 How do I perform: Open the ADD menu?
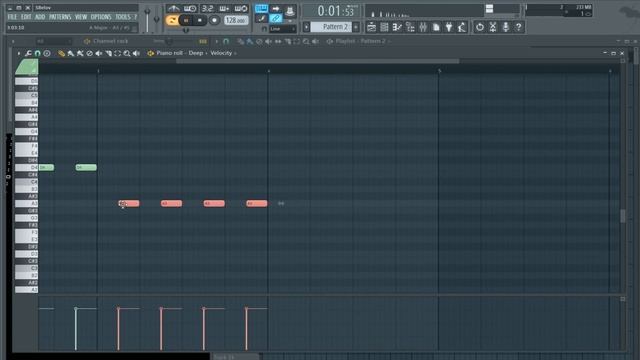[40, 17]
